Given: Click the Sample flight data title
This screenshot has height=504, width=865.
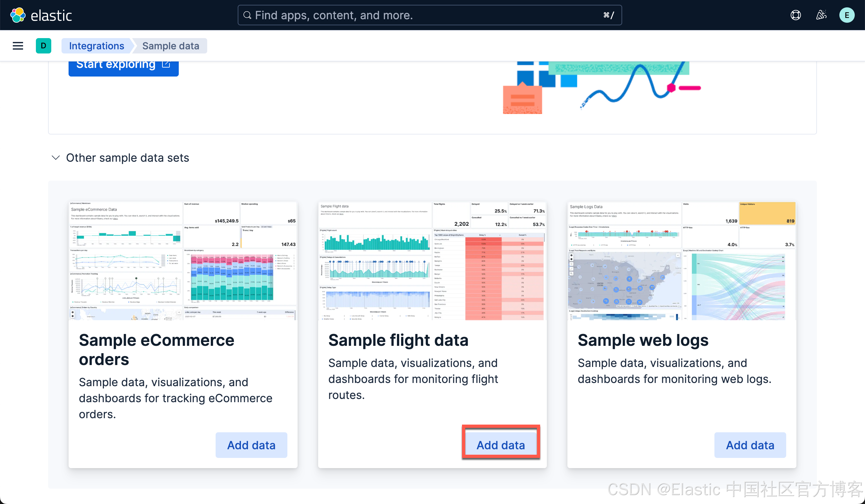Looking at the screenshot, I should tap(398, 340).
